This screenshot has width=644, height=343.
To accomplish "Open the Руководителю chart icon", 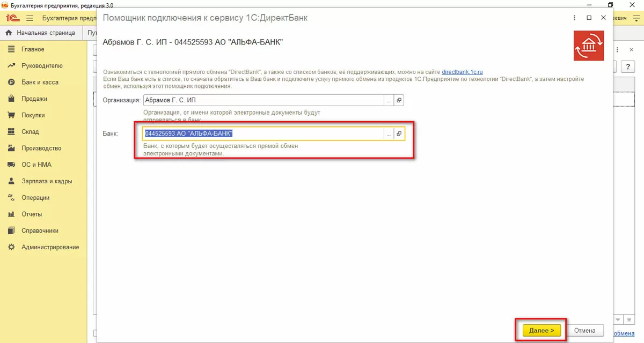I will pyautogui.click(x=10, y=66).
